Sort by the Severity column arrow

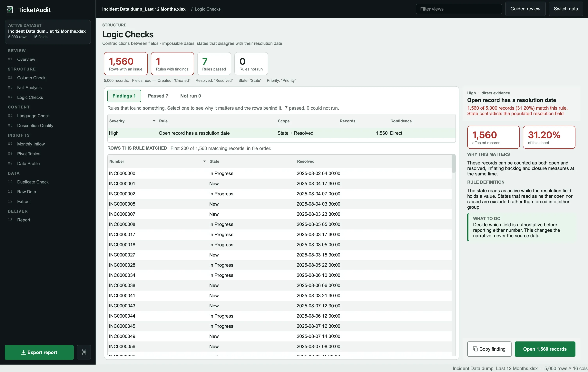click(154, 121)
